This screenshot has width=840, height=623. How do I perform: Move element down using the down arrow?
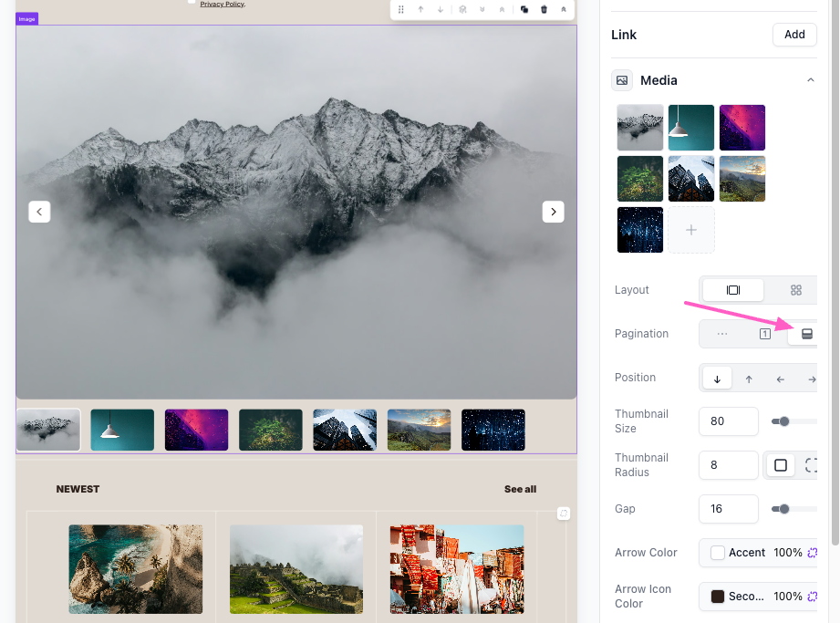[441, 9]
